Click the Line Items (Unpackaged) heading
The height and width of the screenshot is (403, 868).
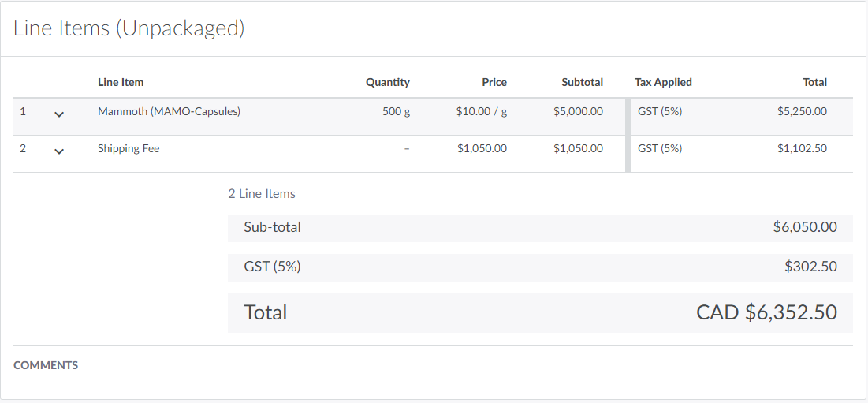pyautogui.click(x=129, y=28)
